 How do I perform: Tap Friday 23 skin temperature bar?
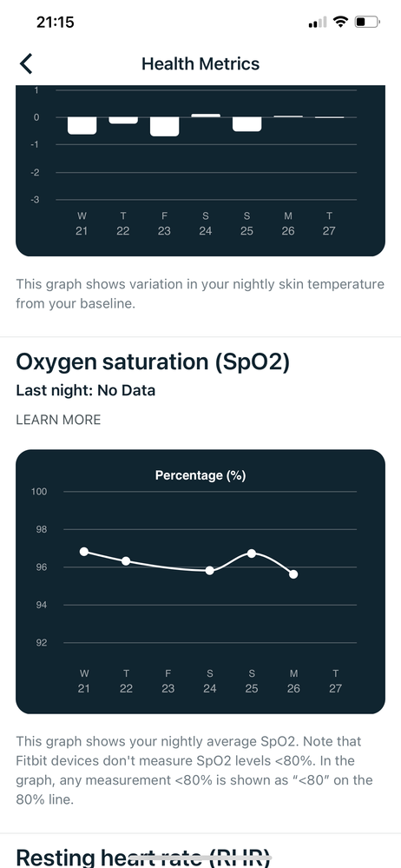point(164,126)
